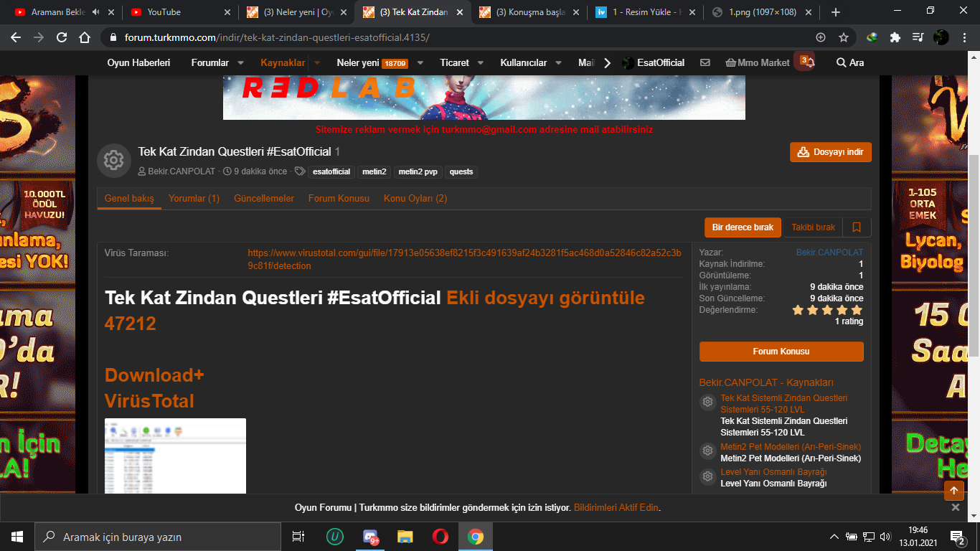Click the RED LAB advertisement banner
980x551 pixels.
484,98
